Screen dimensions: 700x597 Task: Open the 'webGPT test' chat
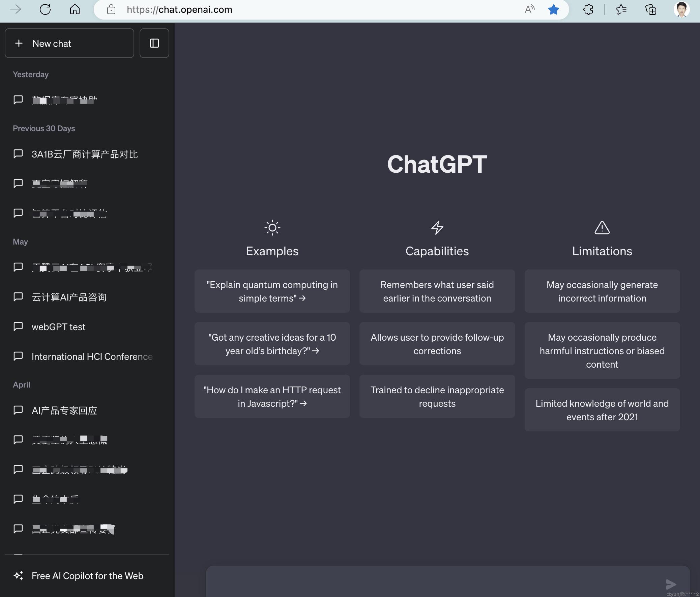click(87, 327)
